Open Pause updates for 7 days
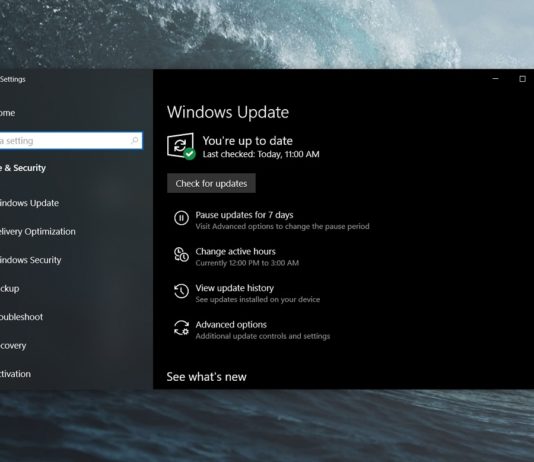The image size is (534, 462). [244, 215]
